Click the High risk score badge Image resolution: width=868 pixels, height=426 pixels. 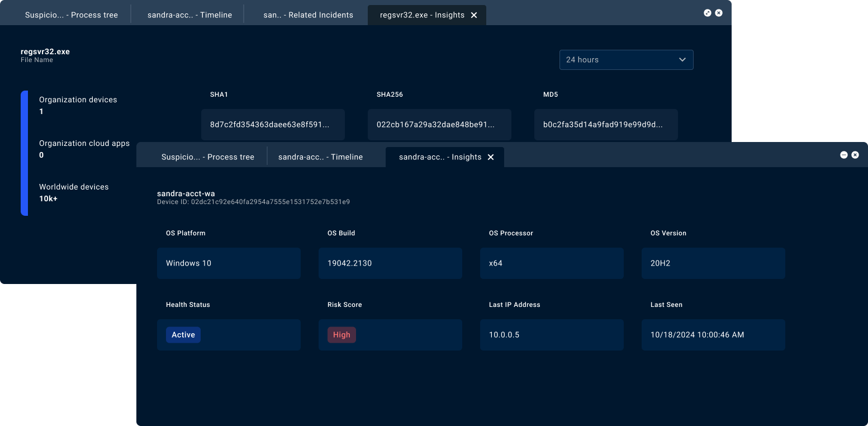[x=341, y=335]
